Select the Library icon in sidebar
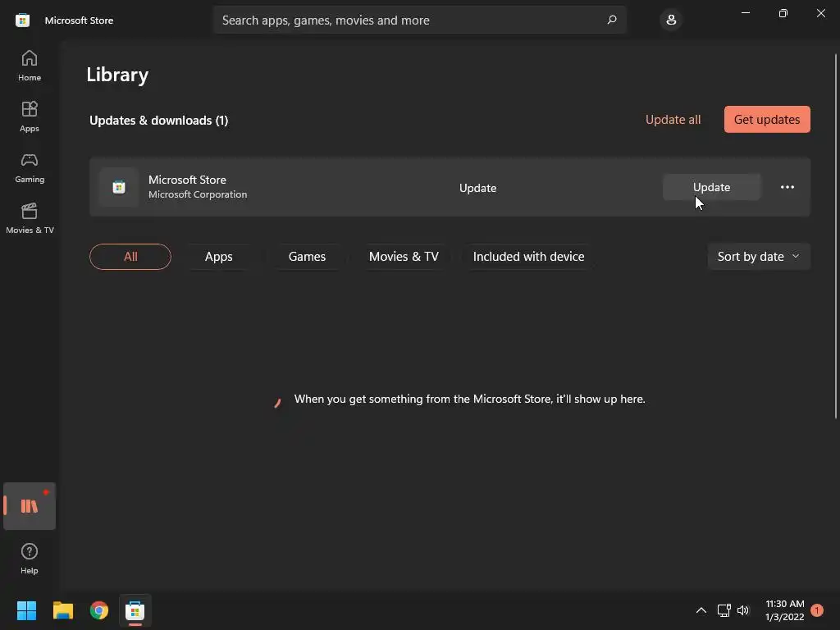 coord(30,506)
